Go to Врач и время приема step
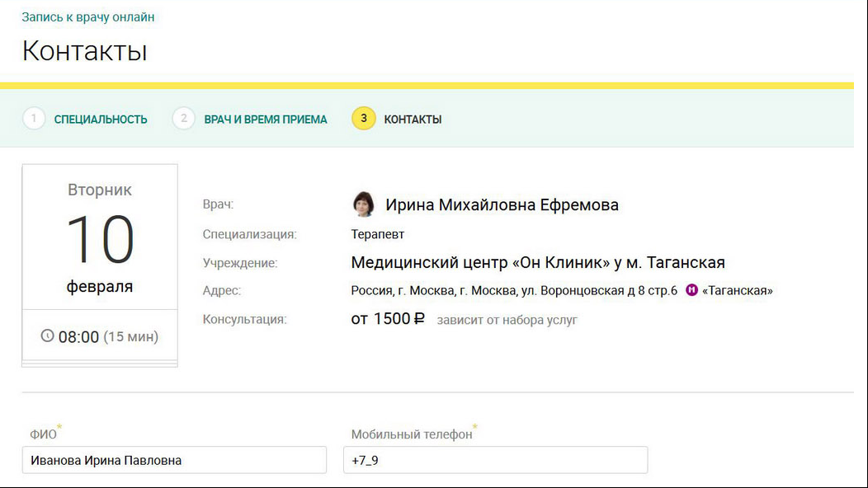 coord(266,120)
